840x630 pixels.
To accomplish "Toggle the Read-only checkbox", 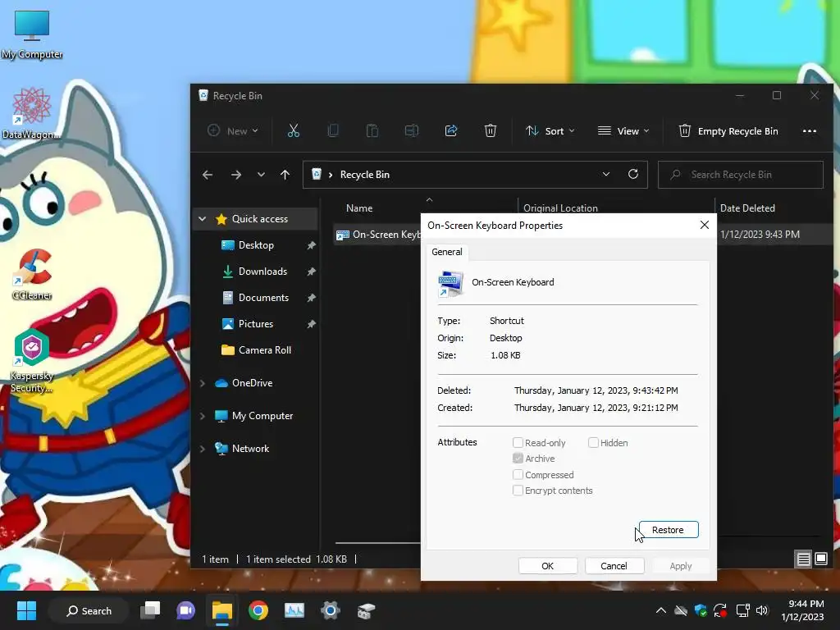I will (518, 442).
